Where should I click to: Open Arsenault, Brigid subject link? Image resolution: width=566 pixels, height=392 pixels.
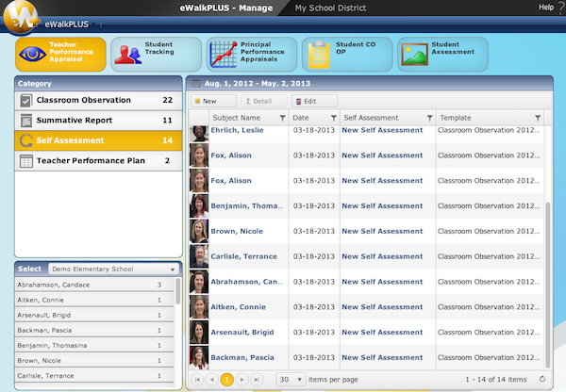coord(242,332)
